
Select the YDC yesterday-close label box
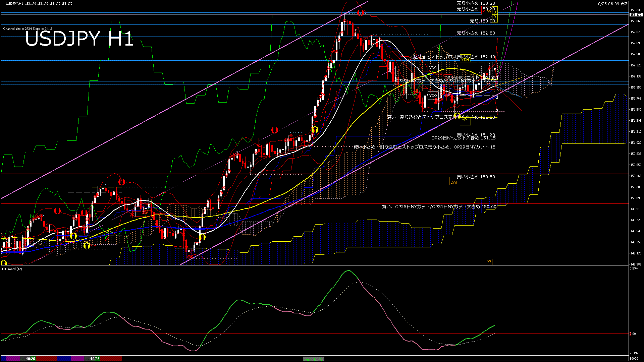point(433,68)
